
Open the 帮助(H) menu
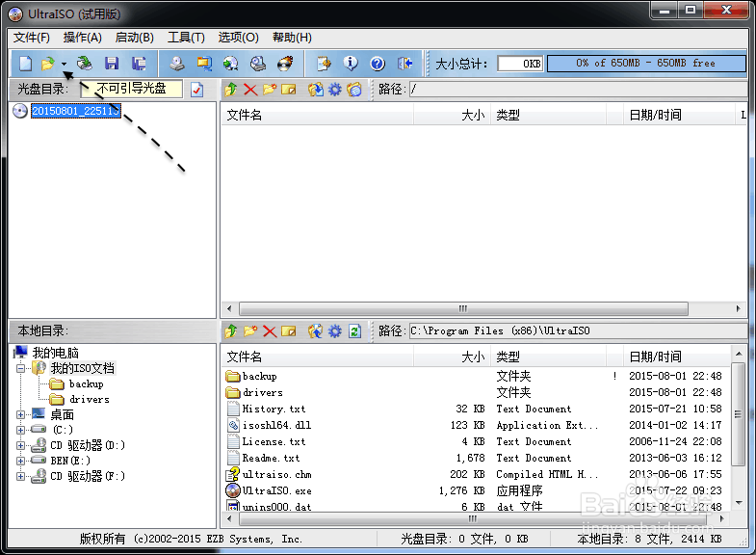[x=292, y=38]
